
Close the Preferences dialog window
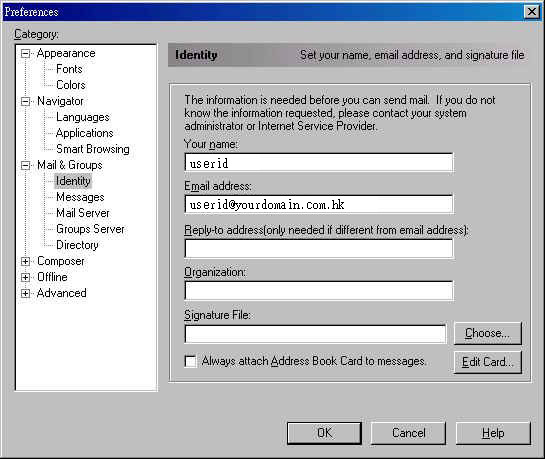(531, 12)
